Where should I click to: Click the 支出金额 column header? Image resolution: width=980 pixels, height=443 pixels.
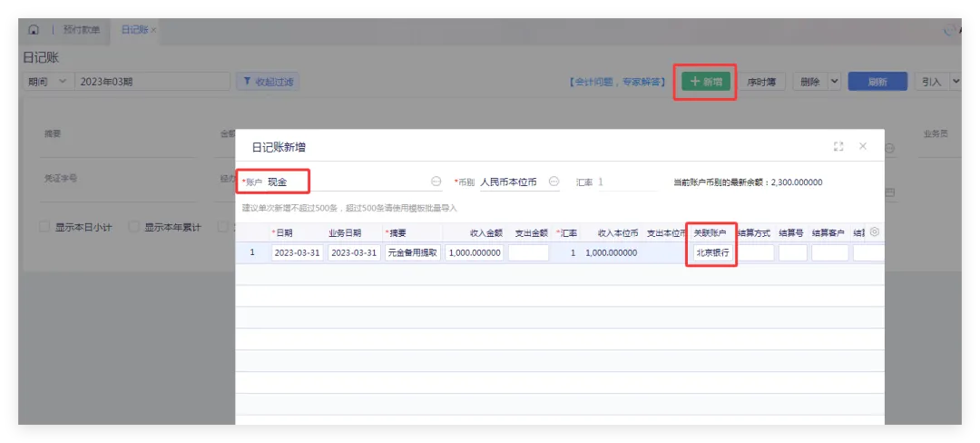click(531, 232)
